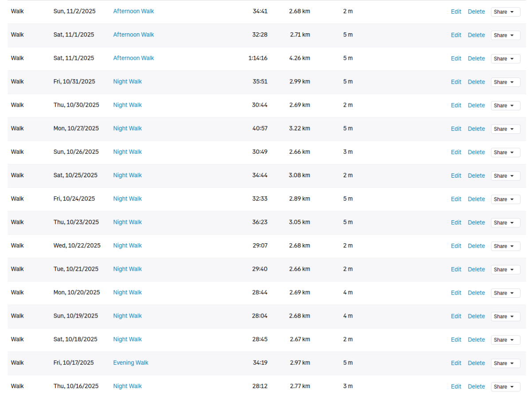Open the Night Walk from Thu, 10/16/2025
532x397 pixels.
[127, 386]
